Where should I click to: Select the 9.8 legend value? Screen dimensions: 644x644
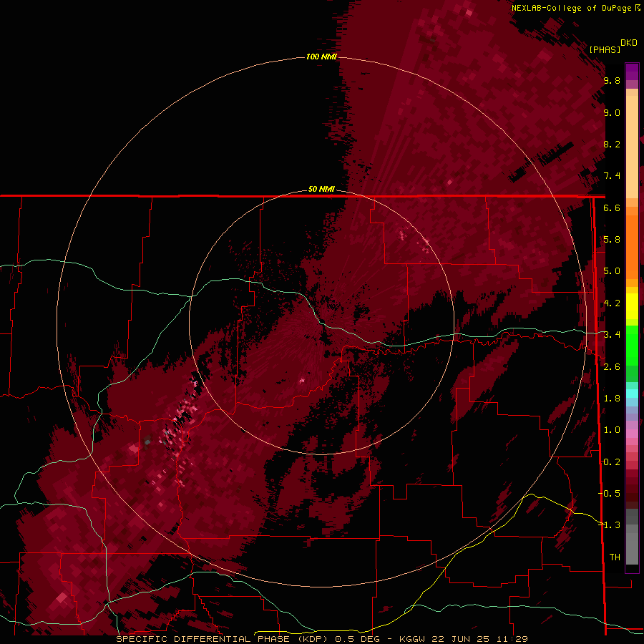tap(612, 80)
